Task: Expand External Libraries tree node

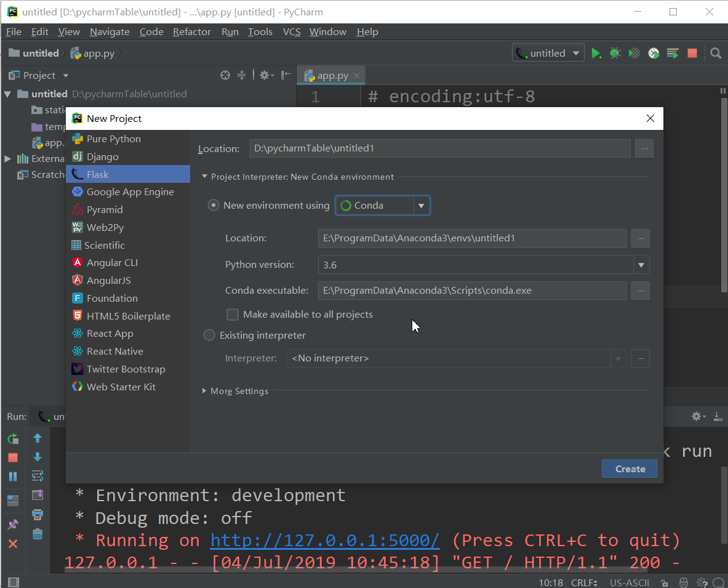Action: [x=7, y=158]
